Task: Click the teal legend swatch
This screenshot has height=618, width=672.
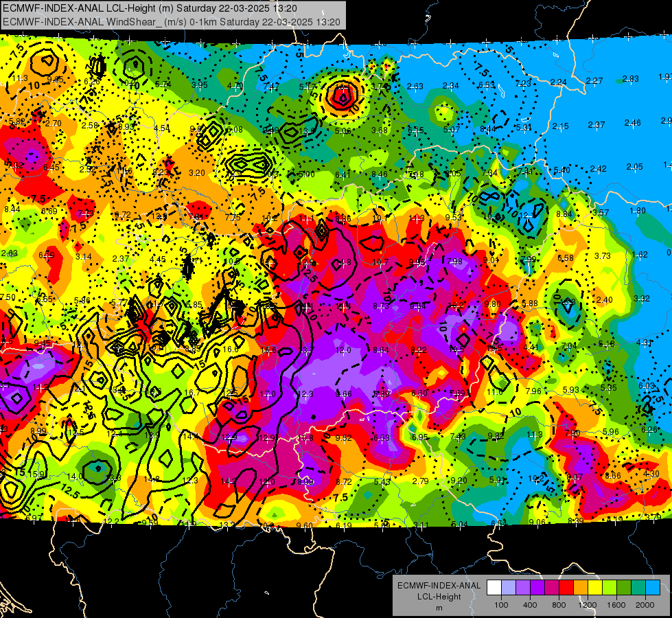Action: click(638, 588)
